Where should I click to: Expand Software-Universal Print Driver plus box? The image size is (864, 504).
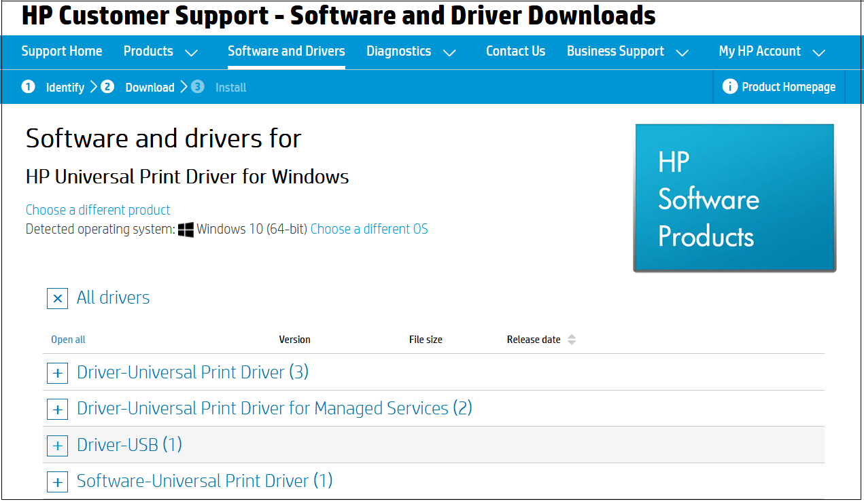click(x=57, y=482)
